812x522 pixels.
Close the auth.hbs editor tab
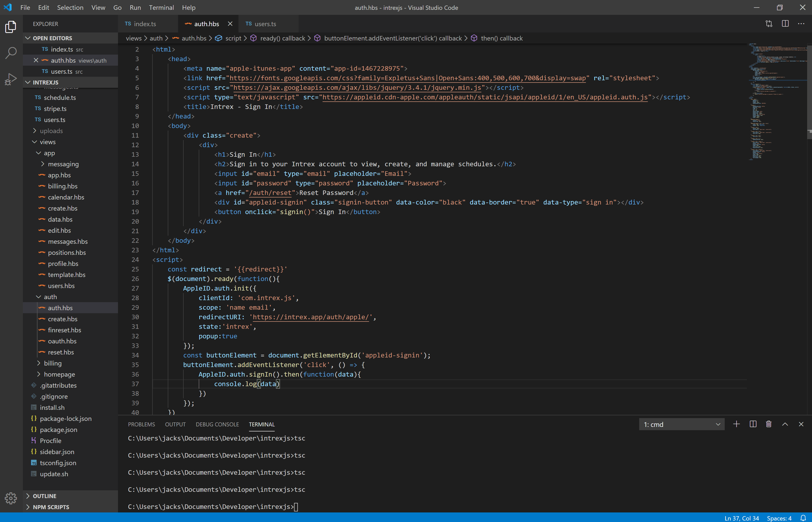230,24
